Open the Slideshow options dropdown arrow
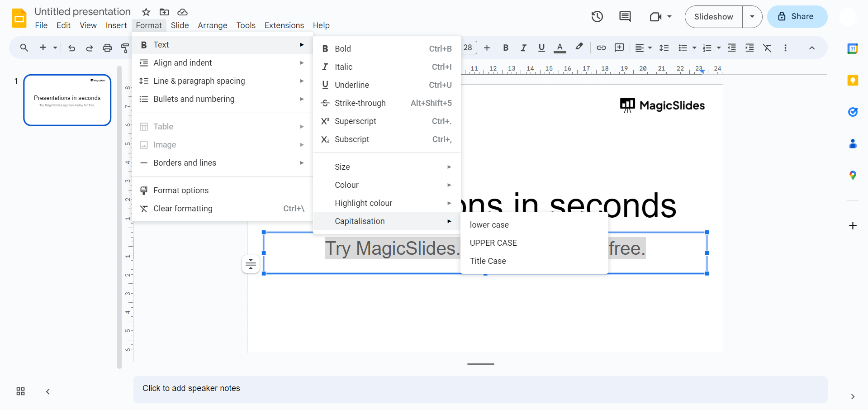Screen dimensions: 868x410 pyautogui.click(x=752, y=17)
